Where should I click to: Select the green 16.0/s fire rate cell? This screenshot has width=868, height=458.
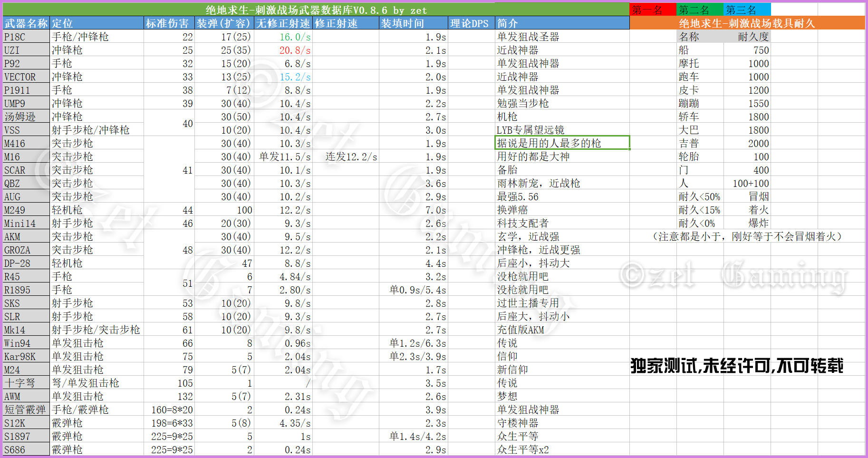coord(283,37)
